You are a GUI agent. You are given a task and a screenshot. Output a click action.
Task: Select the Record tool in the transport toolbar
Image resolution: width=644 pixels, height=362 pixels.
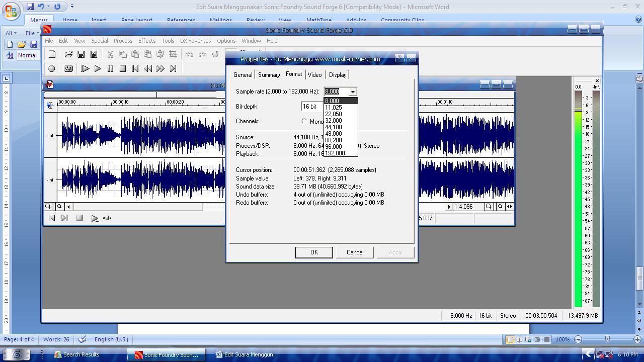(52, 69)
